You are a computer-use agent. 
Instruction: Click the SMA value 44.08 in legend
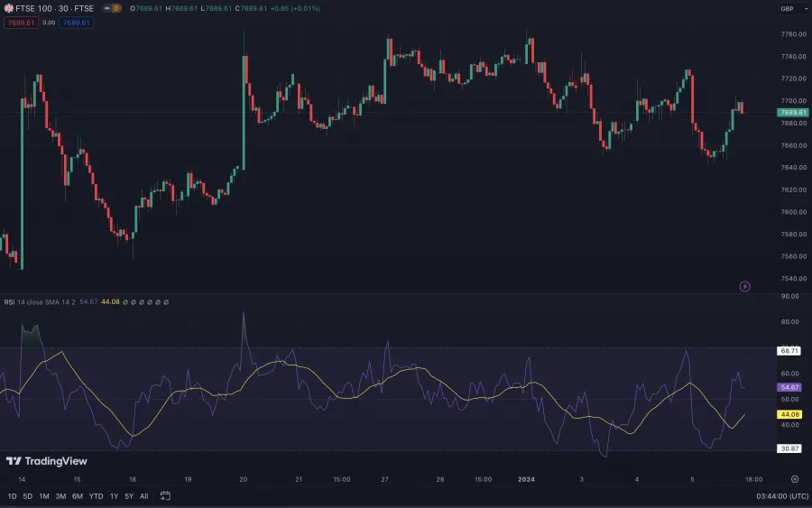point(110,302)
